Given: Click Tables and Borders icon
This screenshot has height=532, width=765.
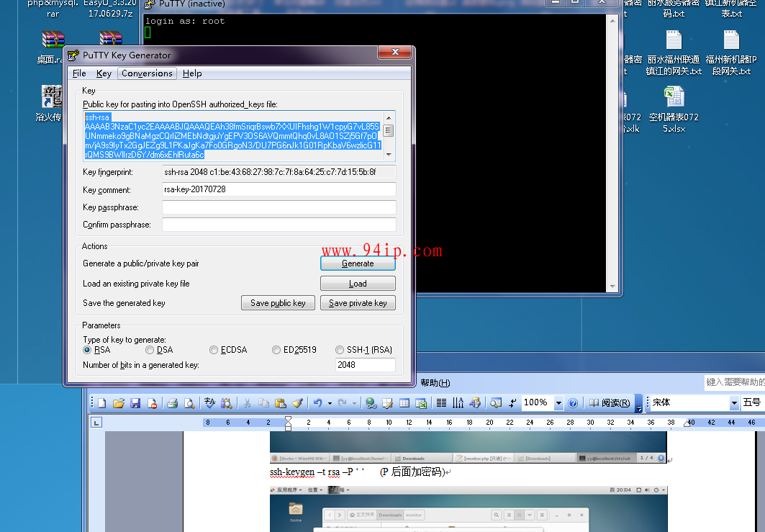Looking at the screenshot, I should 388,403.
